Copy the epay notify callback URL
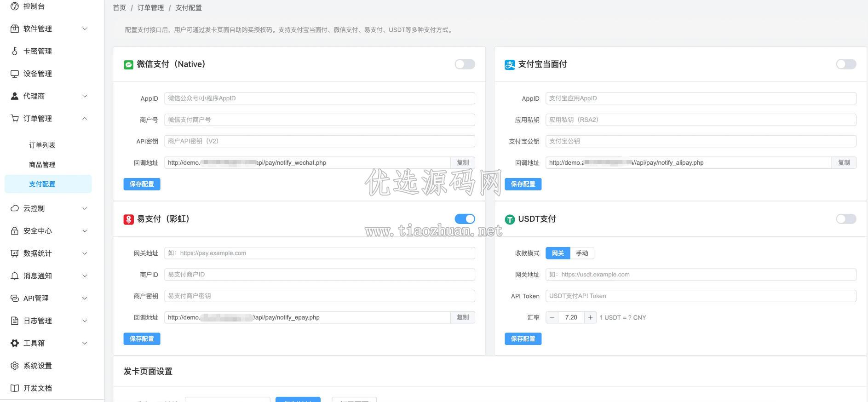The width and height of the screenshot is (868, 402). click(x=463, y=317)
